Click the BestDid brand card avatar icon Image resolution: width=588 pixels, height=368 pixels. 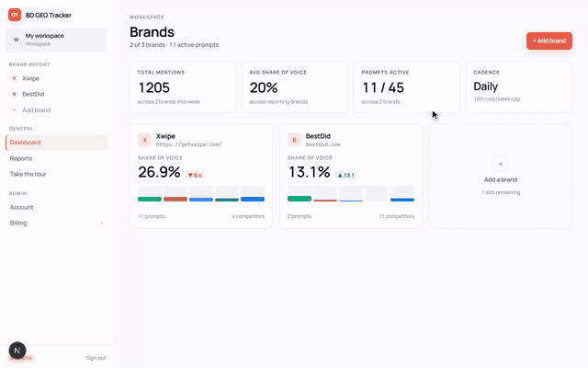coord(294,140)
